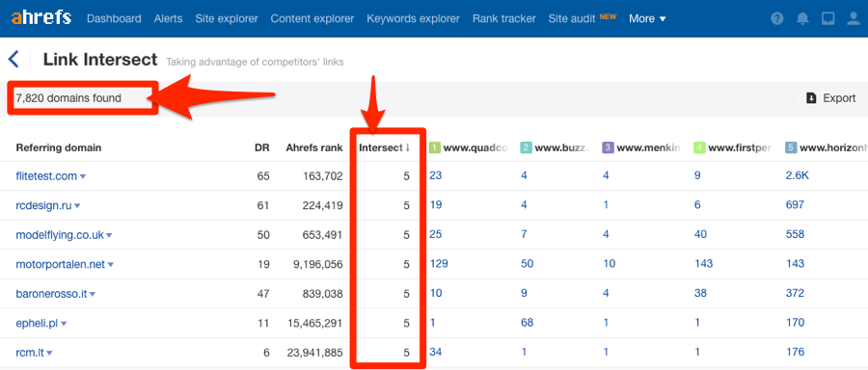Go to Content explorer
868x370 pixels.
click(x=312, y=19)
